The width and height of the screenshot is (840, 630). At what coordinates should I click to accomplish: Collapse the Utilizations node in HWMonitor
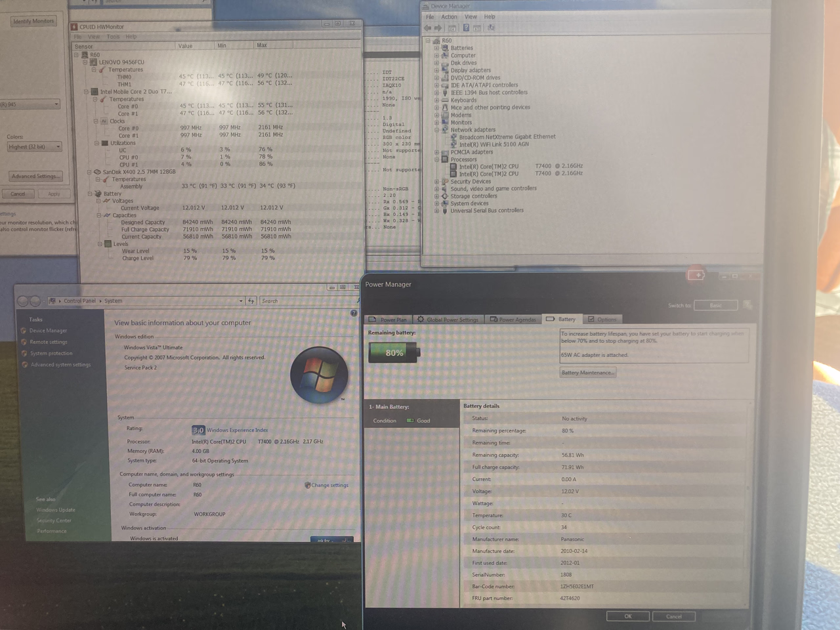(96, 143)
